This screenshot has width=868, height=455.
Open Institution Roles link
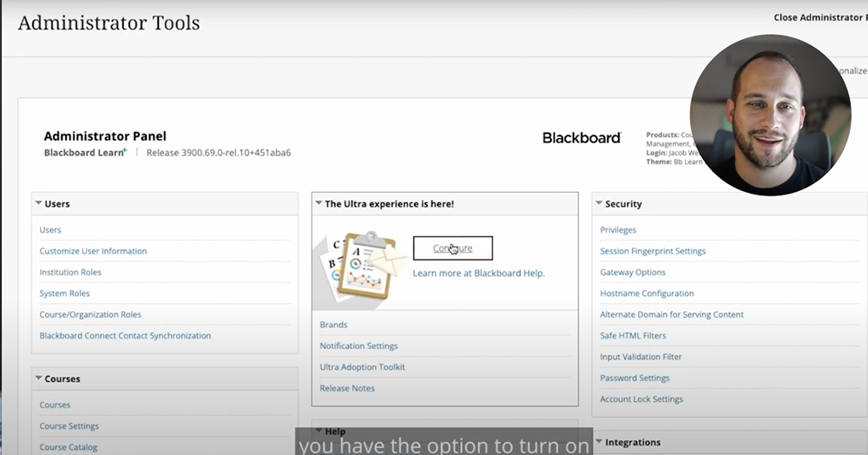[70, 273]
